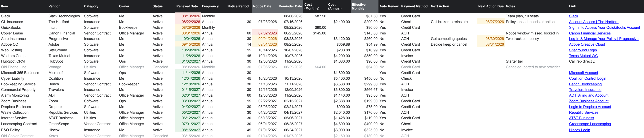Open the Texas Mutual WC link
The image size is (644, 138).
click(583, 56)
